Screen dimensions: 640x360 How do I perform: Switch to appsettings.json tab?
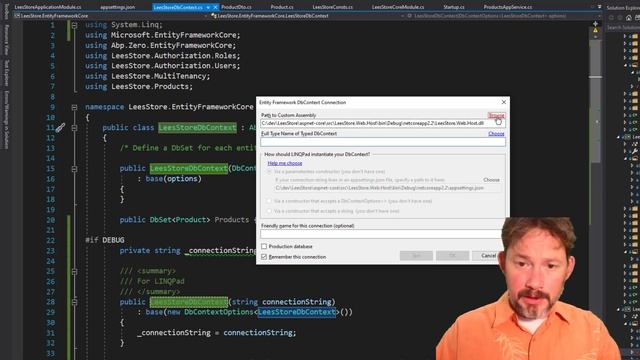[118, 7]
